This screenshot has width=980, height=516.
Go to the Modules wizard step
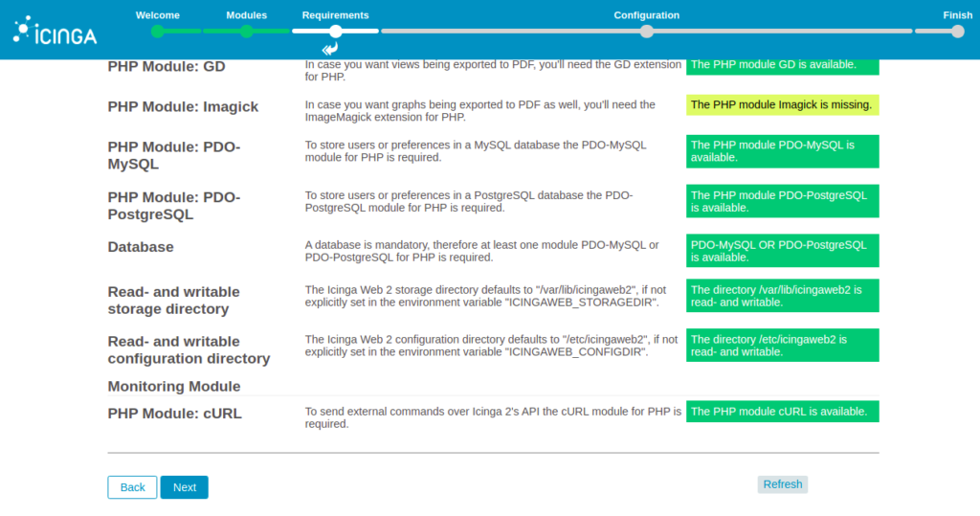click(x=246, y=15)
